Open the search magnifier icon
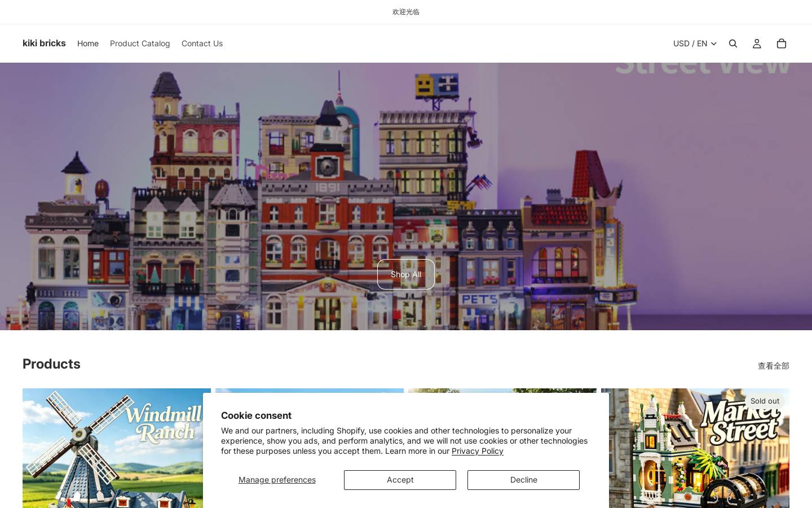812x508 pixels. click(x=733, y=43)
